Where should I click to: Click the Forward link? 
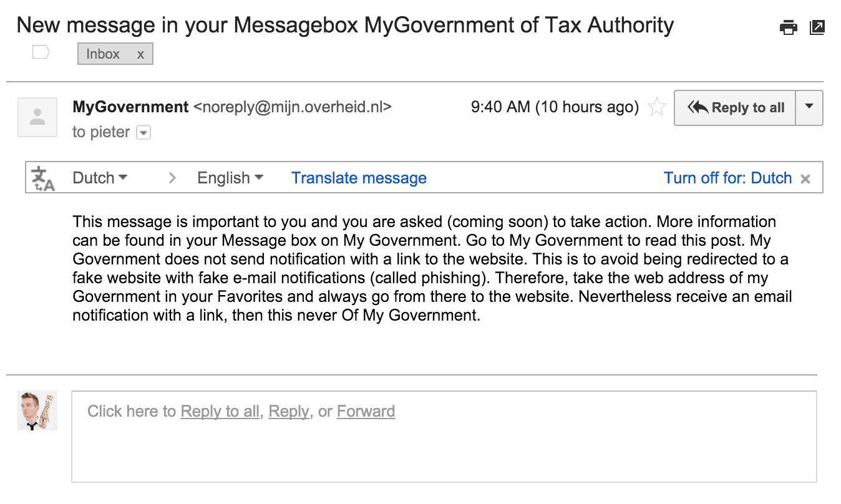[x=366, y=411]
